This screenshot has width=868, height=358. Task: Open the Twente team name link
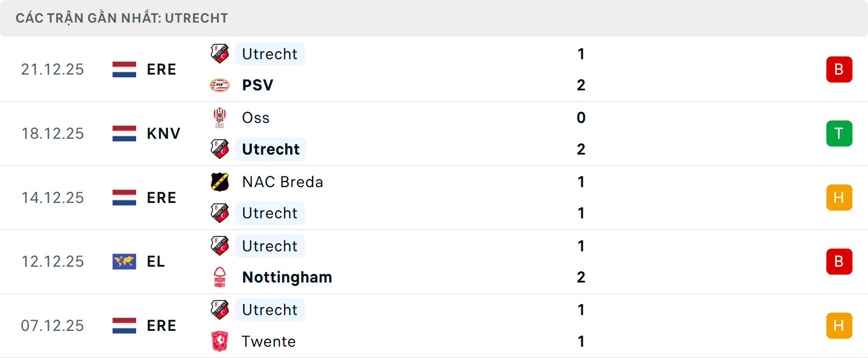tap(269, 341)
